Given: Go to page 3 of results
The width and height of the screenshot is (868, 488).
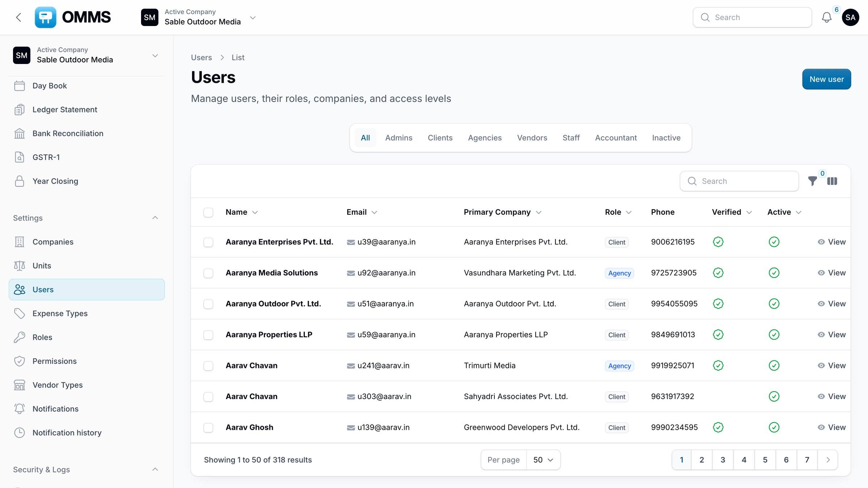Looking at the screenshot, I should coord(723,460).
